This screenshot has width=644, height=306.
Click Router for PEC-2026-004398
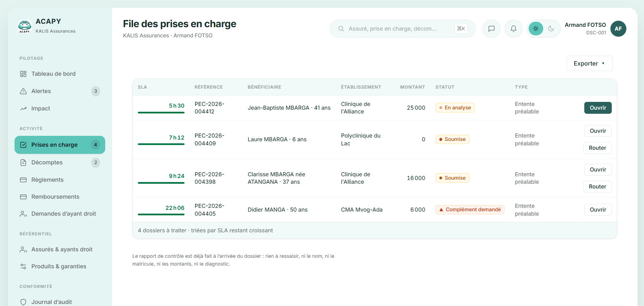pyautogui.click(x=598, y=186)
